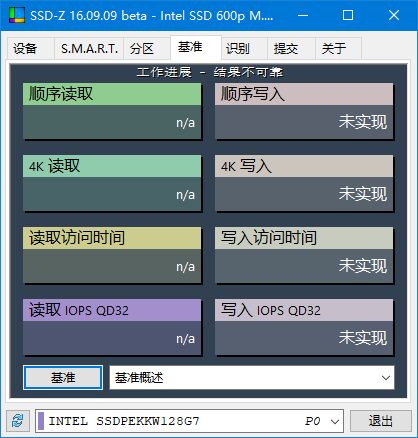Click the 读取访问时间 yellow header

(112, 238)
